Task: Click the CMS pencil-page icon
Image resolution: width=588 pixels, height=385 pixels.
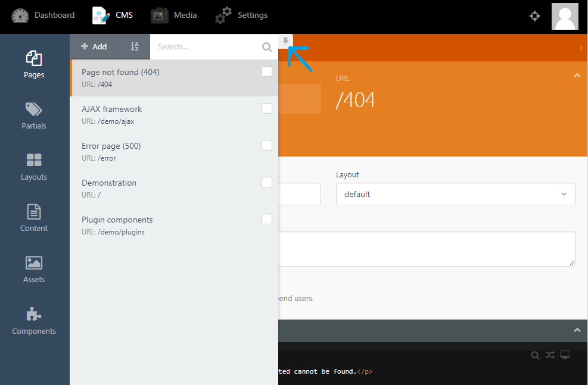Action: [x=101, y=15]
